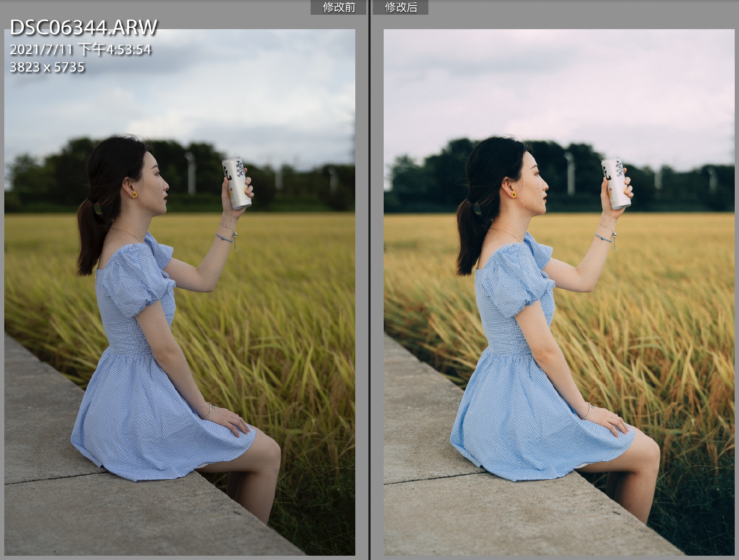Click the sunflower earring in the after photo
739x560 pixels.
514,194
